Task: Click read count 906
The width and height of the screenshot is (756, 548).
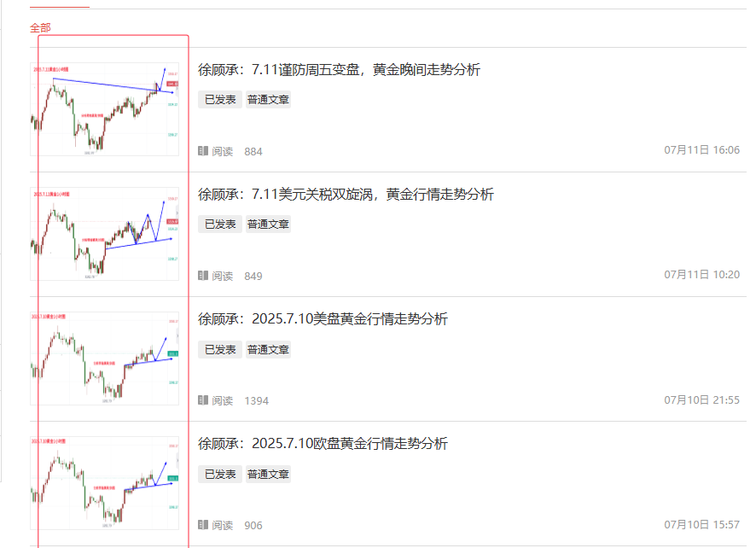Action: (253, 525)
